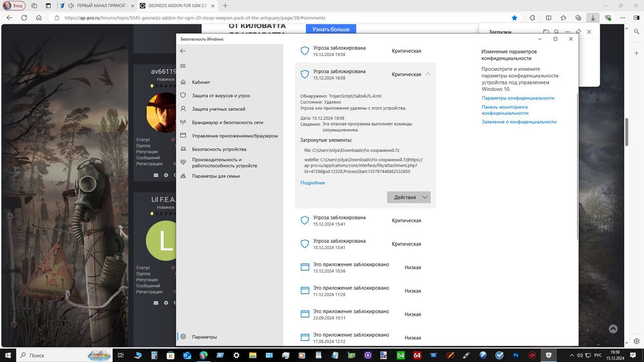The width and height of the screenshot is (644, 362).
Task: Mute the ПЕРВЫЙ КАНАЛ tab audio icon
Action: [71, 6]
